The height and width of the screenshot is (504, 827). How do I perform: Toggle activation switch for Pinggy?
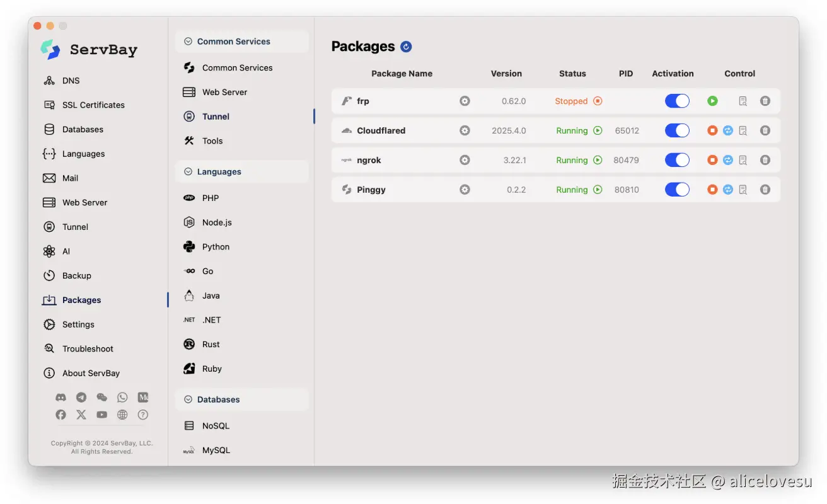[677, 190]
